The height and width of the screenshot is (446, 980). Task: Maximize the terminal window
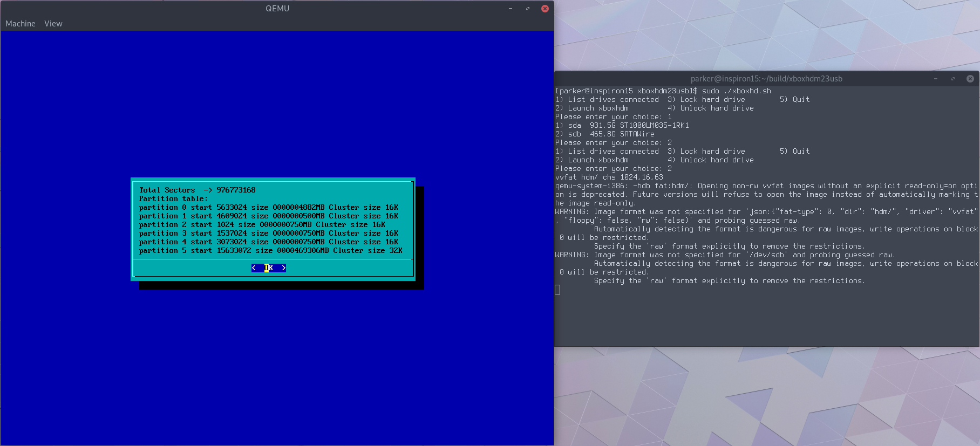953,79
